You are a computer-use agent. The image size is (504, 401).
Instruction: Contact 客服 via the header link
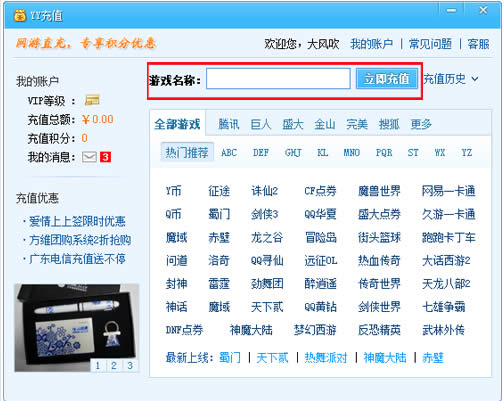478,44
